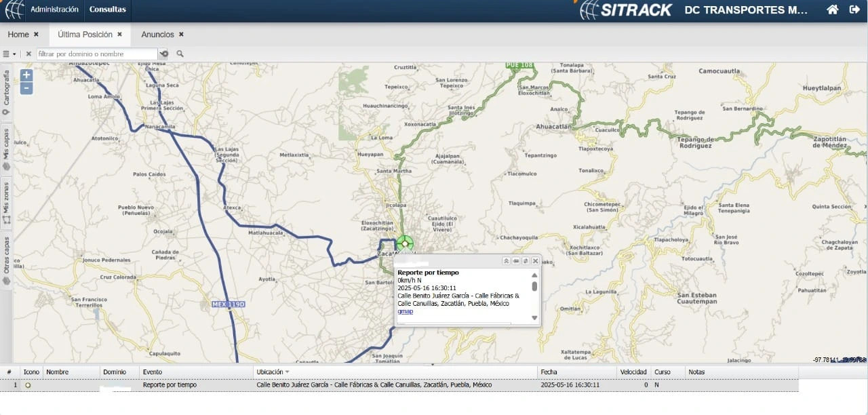The image size is (868, 415).
Task: Click the logout icon at top right
Action: pyautogui.click(x=854, y=9)
